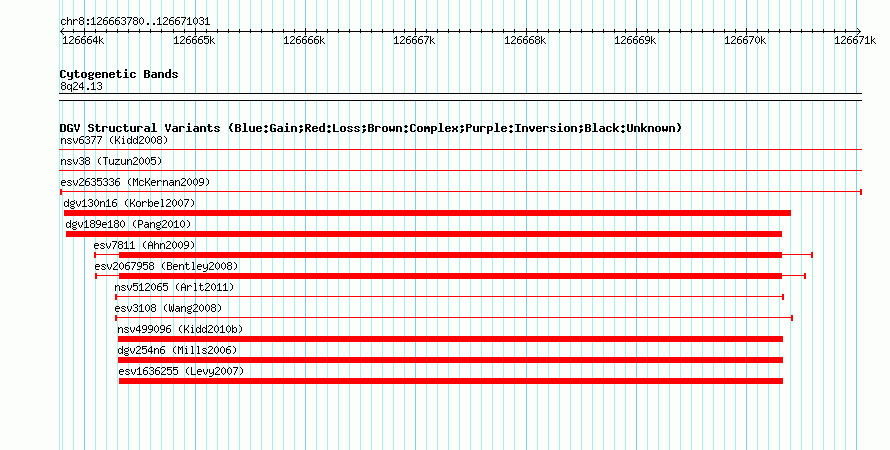Click the 8q24.13 cytogenetic band label

(x=81, y=86)
